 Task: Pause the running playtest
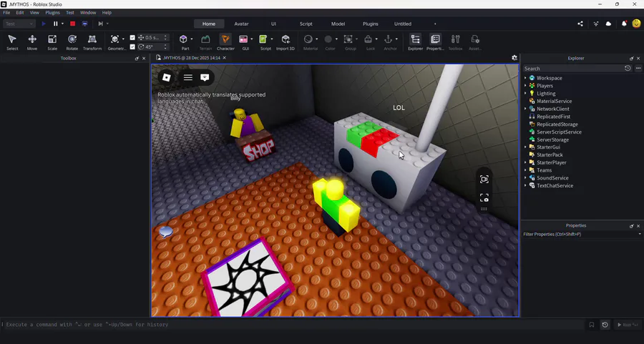(55, 24)
